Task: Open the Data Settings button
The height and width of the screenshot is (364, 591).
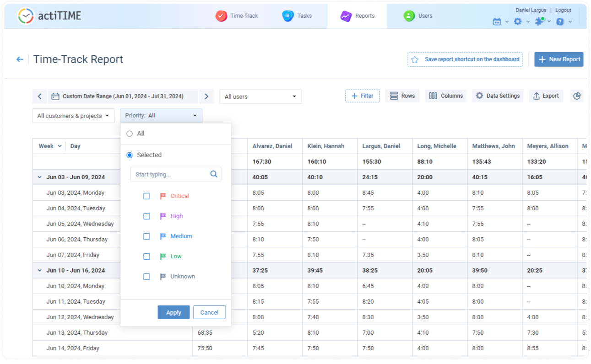Action: click(498, 96)
